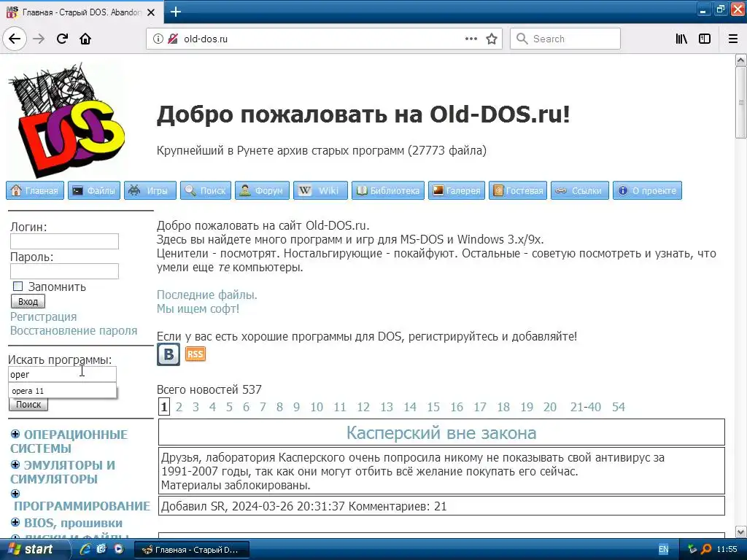Viewport: 747px width, 560px height.
Task: Open the Ссылки navigation tab
Action: pyautogui.click(x=580, y=190)
